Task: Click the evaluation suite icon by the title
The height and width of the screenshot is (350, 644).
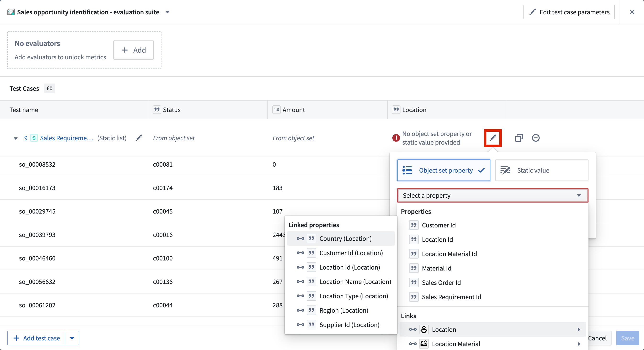Action: [11, 12]
